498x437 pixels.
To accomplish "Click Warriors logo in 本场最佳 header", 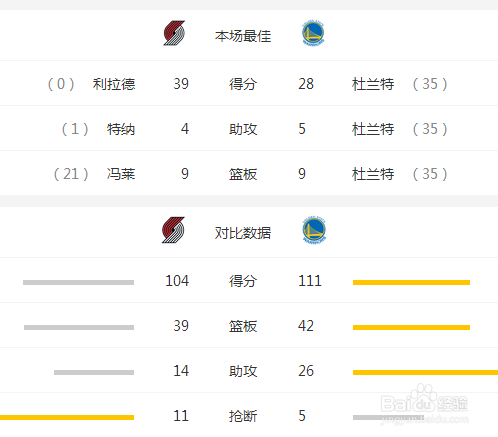I will click(313, 33).
